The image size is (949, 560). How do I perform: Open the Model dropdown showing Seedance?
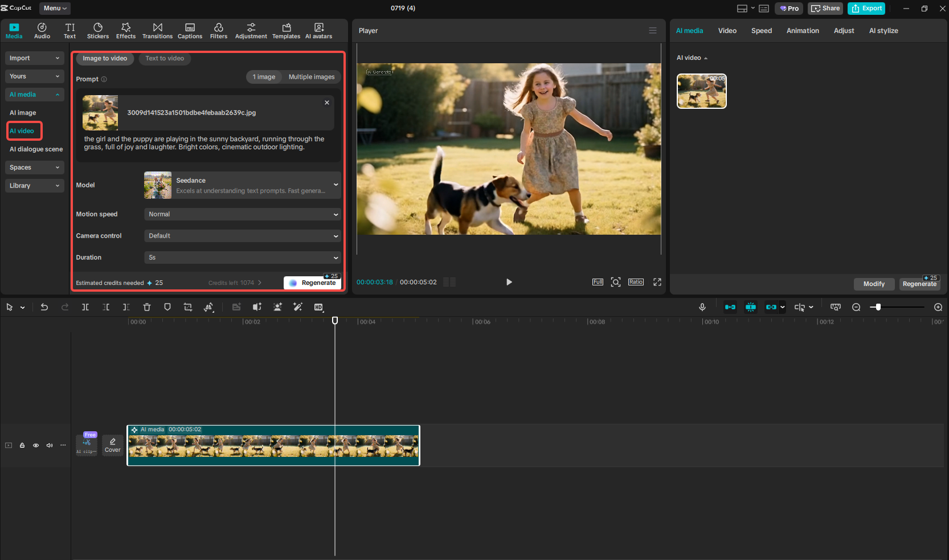point(242,185)
